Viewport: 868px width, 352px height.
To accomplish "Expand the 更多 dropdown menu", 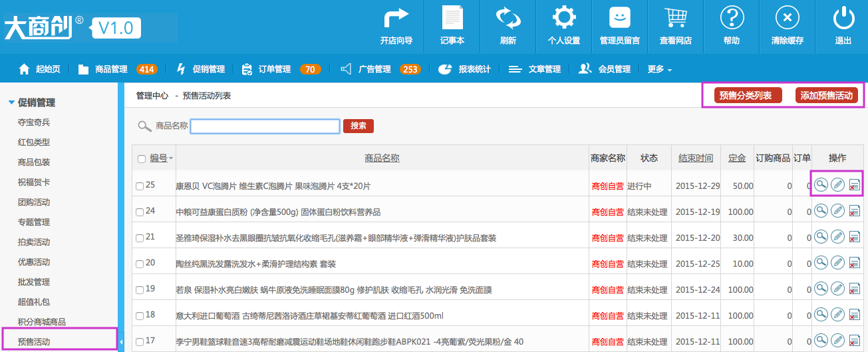I will (659, 69).
